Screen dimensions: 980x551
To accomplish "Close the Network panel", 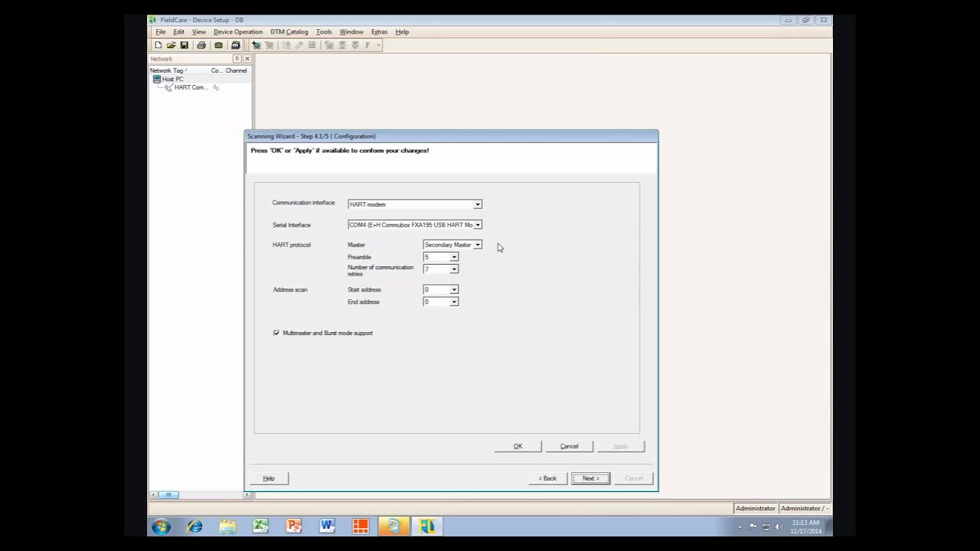I will (247, 59).
